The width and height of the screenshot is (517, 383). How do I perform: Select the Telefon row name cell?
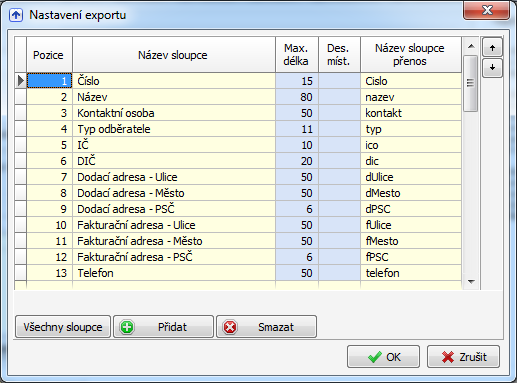point(174,273)
